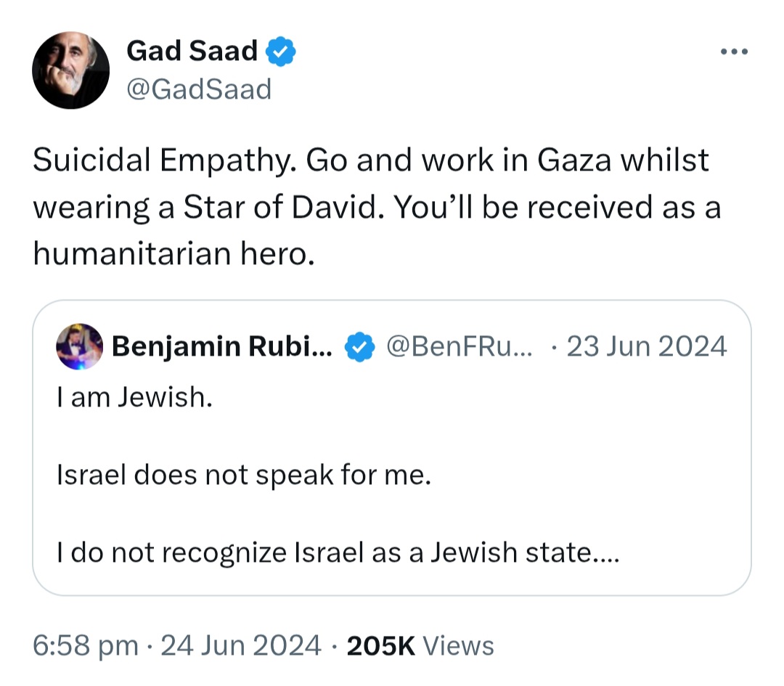The height and width of the screenshot is (686, 784).
Task: Click "Israel does not speak for me."
Action: pyautogui.click(x=244, y=476)
